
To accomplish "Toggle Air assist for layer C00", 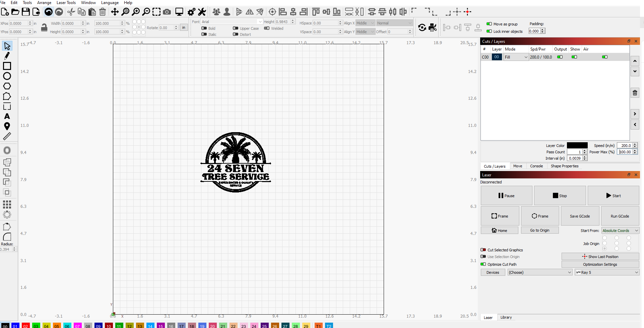I will (605, 57).
